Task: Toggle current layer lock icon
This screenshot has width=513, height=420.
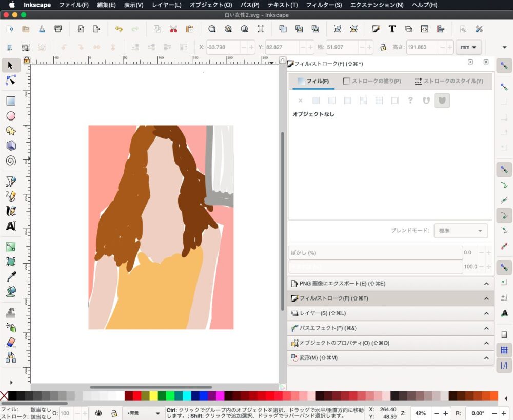Action: point(114,413)
